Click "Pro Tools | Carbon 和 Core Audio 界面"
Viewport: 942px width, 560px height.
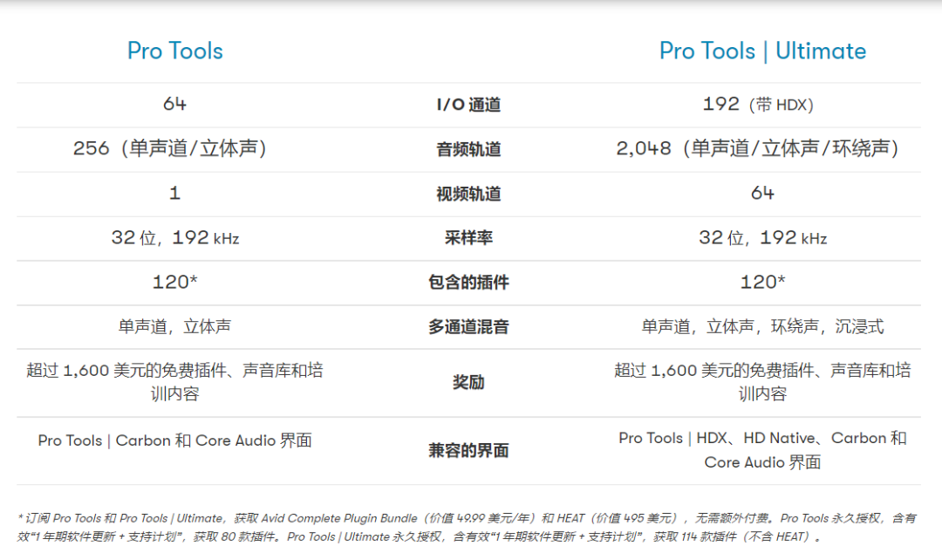click(x=174, y=440)
